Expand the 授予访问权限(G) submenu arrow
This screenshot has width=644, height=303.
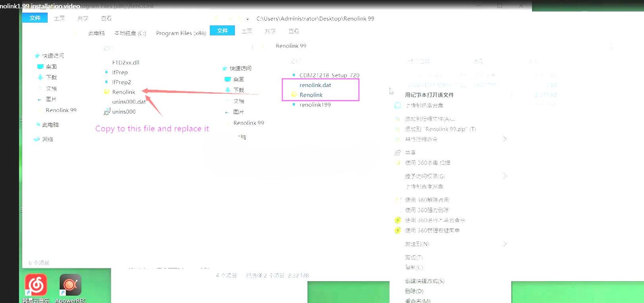pos(505,176)
